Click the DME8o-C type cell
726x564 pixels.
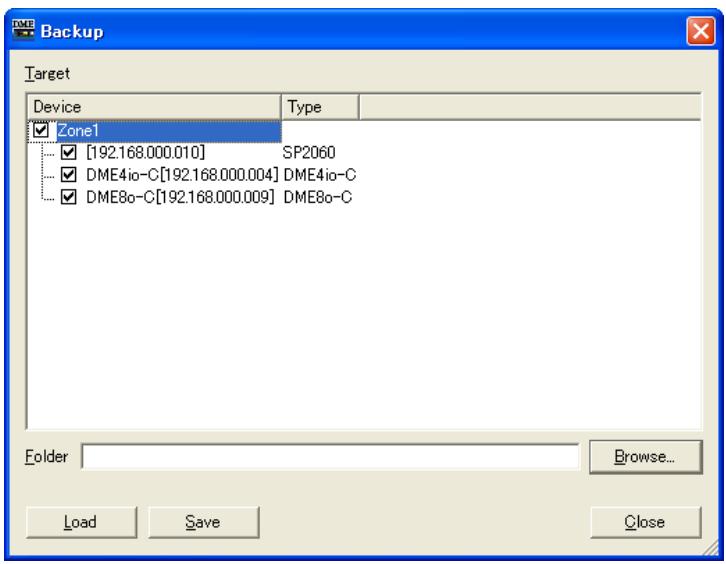click(x=318, y=197)
